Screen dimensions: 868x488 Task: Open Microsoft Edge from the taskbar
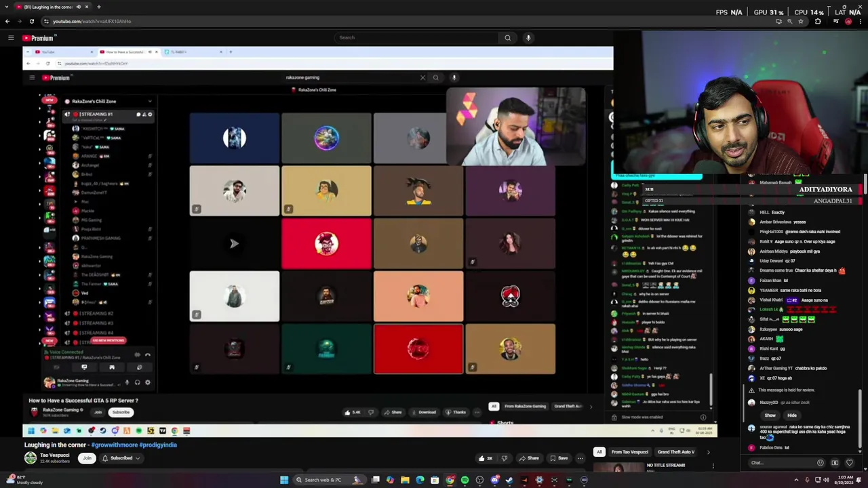420,480
